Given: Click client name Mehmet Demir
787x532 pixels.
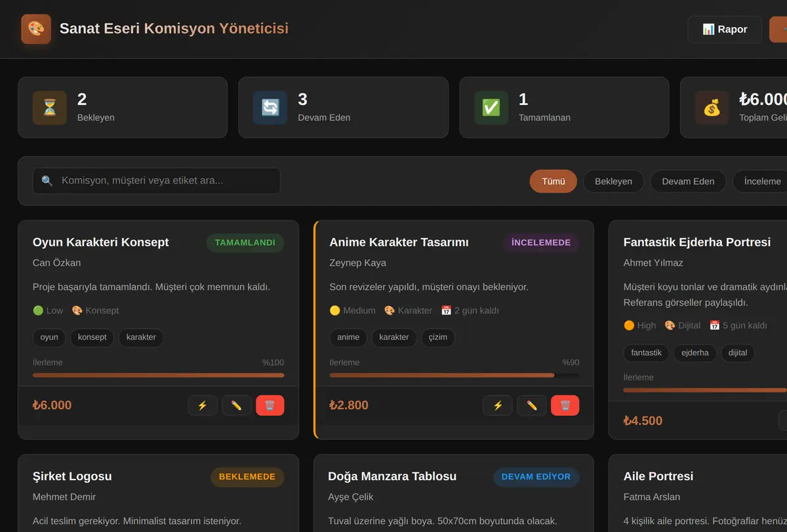Looking at the screenshot, I should click(64, 497).
